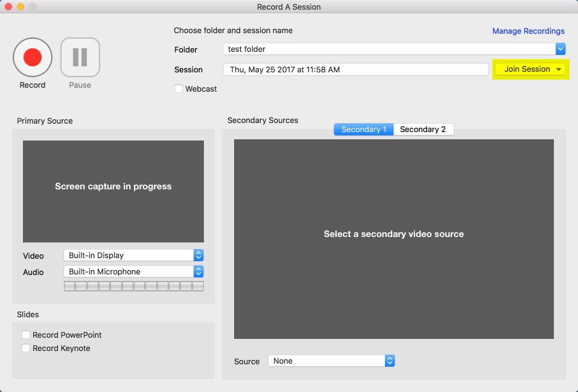Expand the Video source dropdown
The height and width of the screenshot is (392, 578).
(x=133, y=255)
